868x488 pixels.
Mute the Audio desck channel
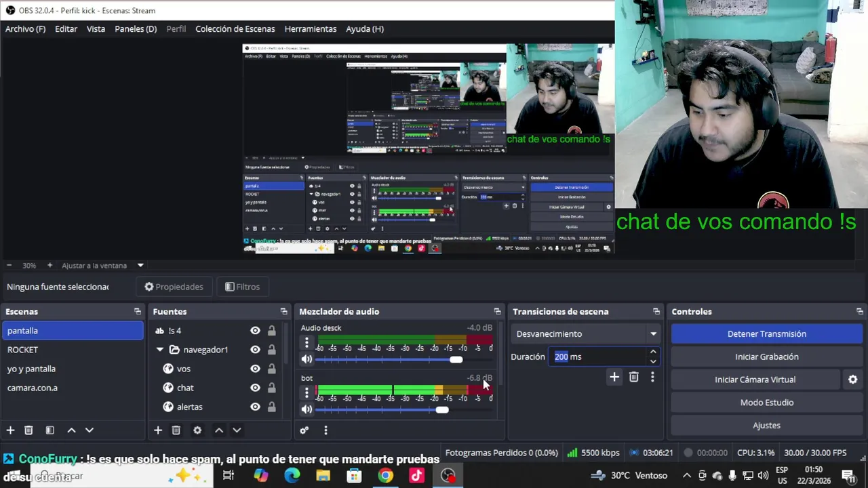(x=307, y=359)
